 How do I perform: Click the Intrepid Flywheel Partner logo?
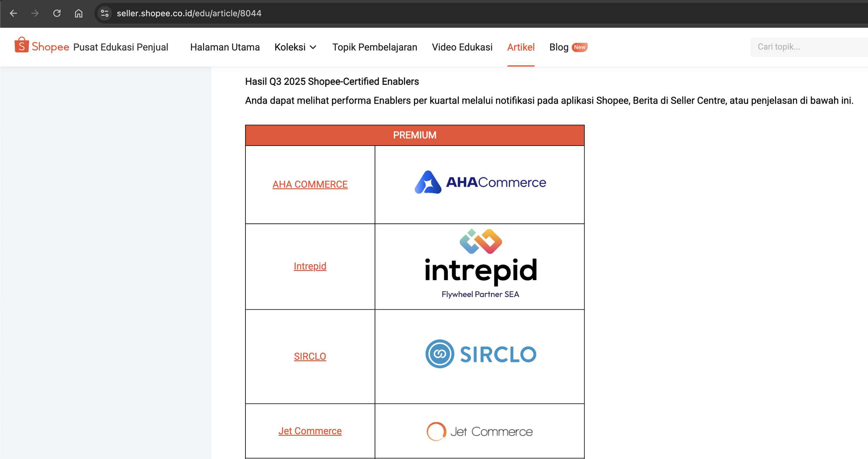481,264
